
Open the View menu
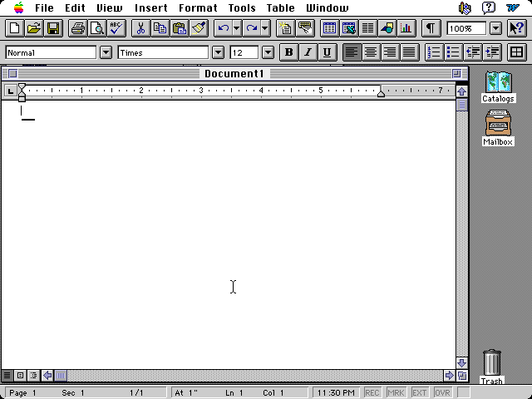pyautogui.click(x=109, y=7)
